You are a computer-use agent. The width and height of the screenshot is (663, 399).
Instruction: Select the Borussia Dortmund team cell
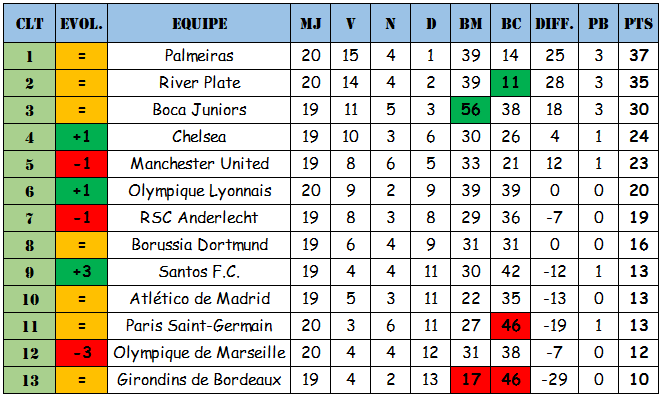tap(199, 245)
